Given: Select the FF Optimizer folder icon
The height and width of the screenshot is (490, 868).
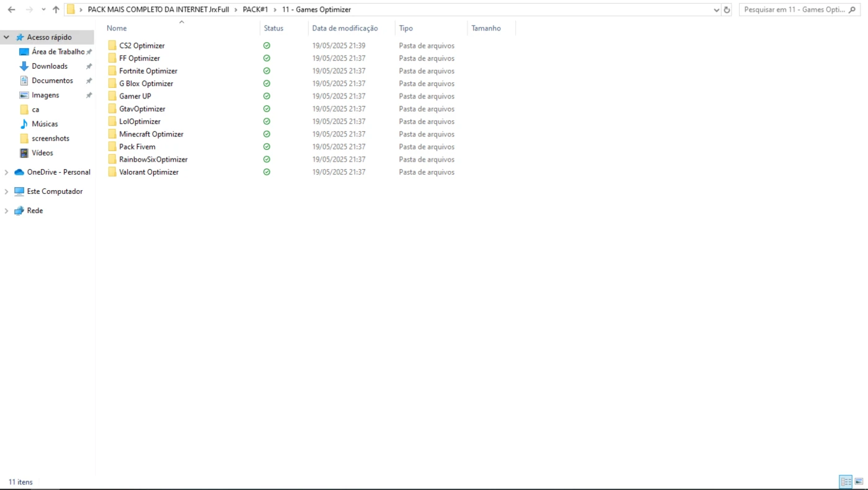Looking at the screenshot, I should tap(112, 58).
